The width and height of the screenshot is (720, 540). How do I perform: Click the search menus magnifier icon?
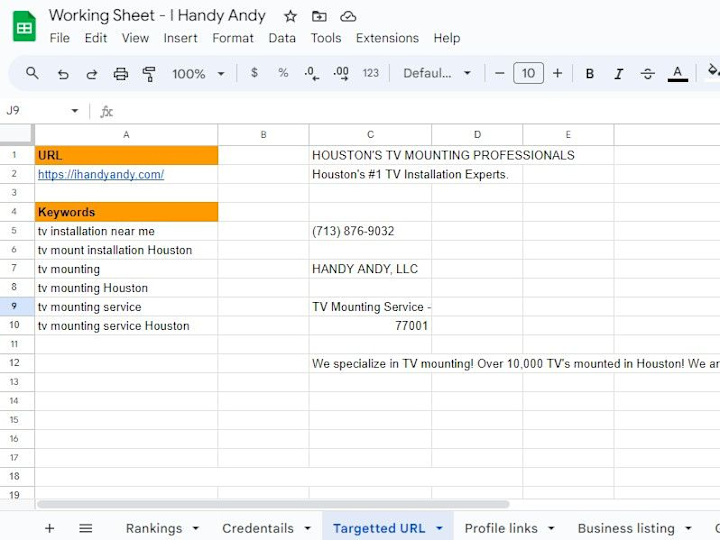(32, 73)
